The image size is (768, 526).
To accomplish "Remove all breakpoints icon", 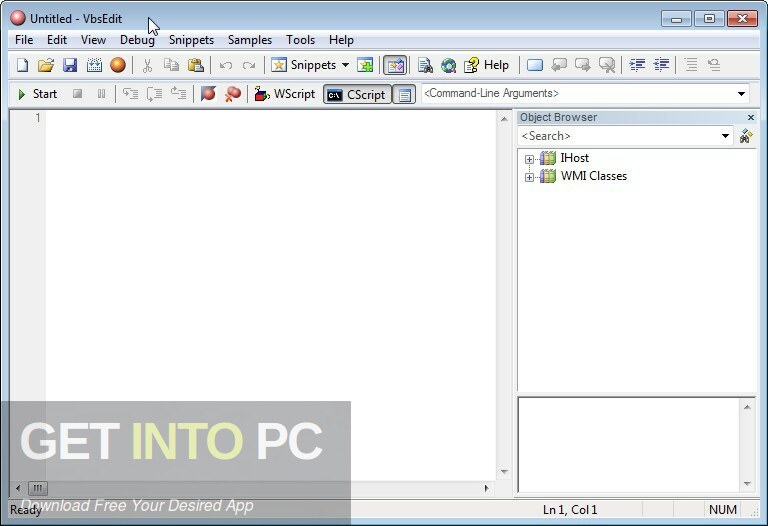I will (233, 94).
